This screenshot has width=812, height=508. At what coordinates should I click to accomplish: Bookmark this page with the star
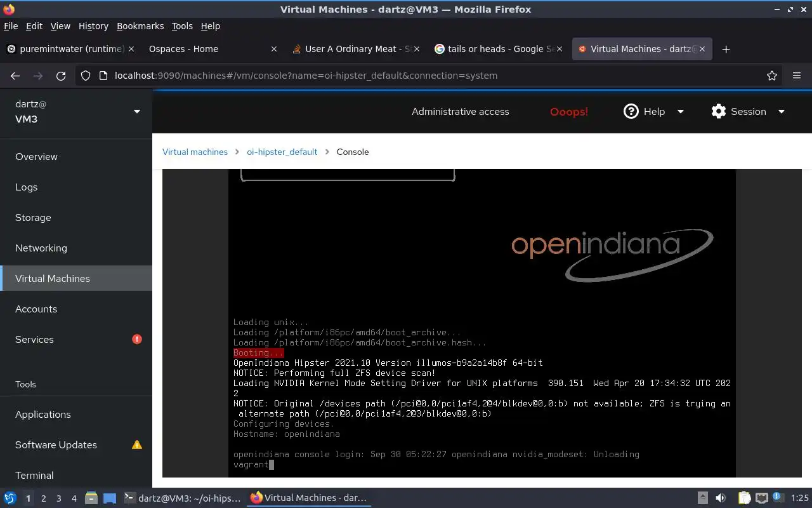pos(772,76)
